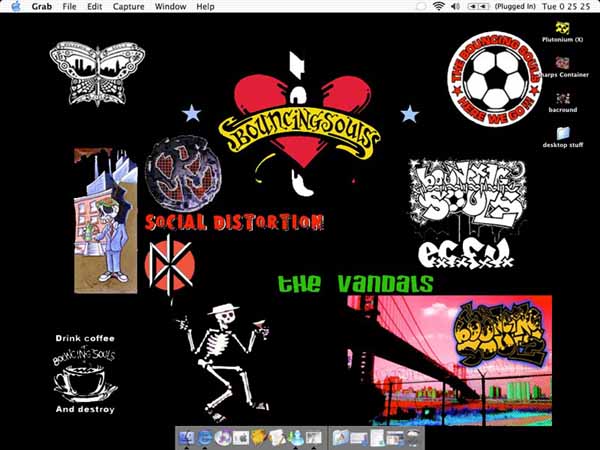Click the "(Plugged In)" battery text
The height and width of the screenshot is (450, 600).
click(x=515, y=7)
